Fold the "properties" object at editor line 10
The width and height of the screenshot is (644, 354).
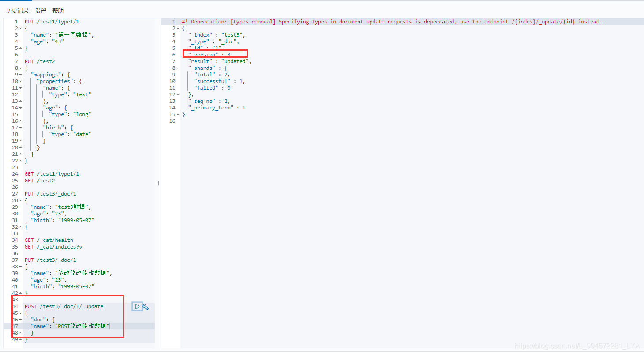pyautogui.click(x=21, y=82)
